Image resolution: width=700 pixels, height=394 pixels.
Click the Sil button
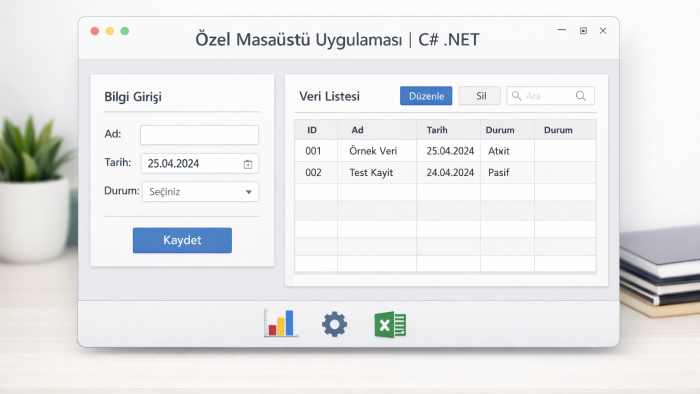(x=480, y=96)
